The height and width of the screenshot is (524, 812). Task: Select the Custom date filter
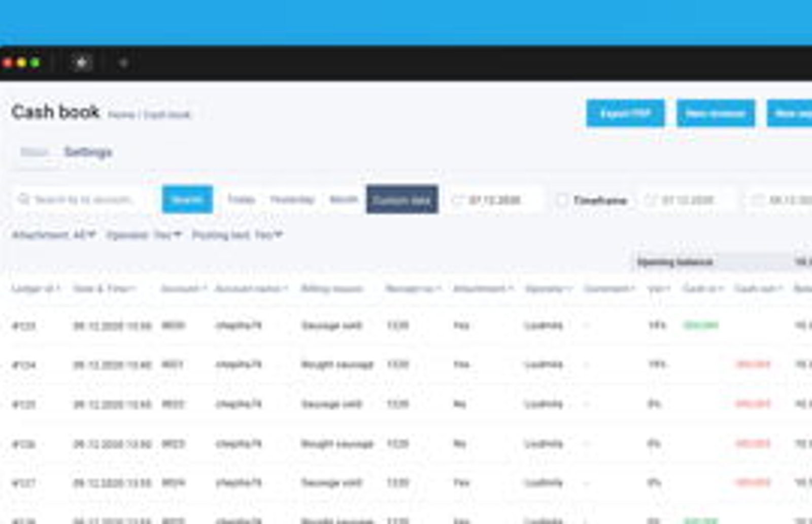(x=402, y=200)
